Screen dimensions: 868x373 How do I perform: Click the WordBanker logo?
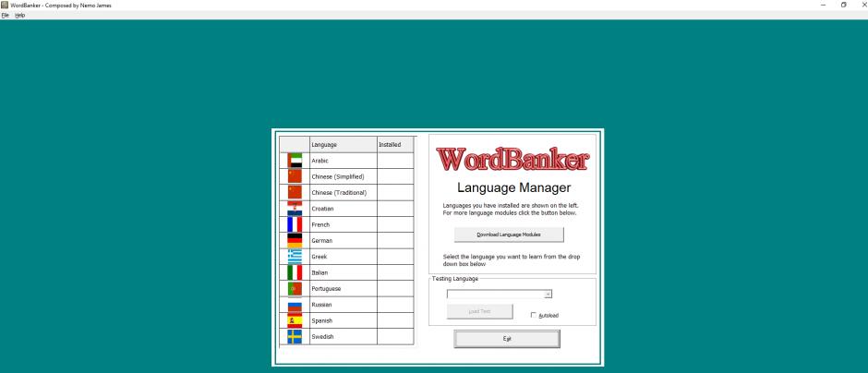pos(512,159)
